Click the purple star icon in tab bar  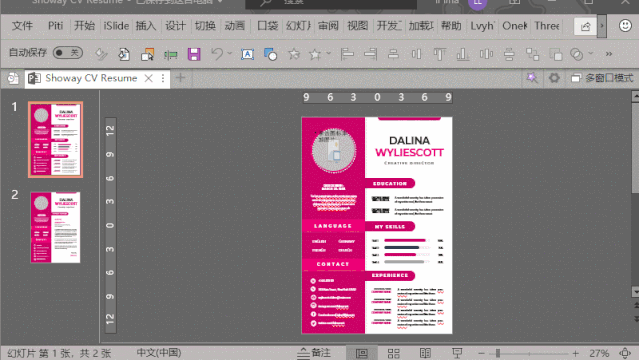(531, 77)
